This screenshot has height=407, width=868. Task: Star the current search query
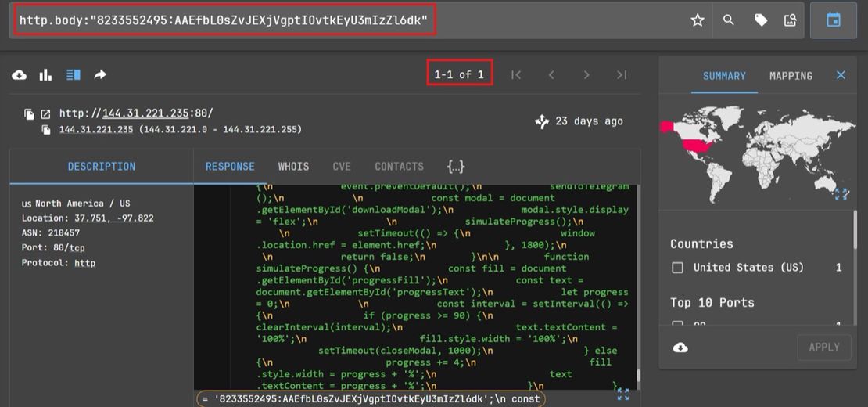coord(698,20)
